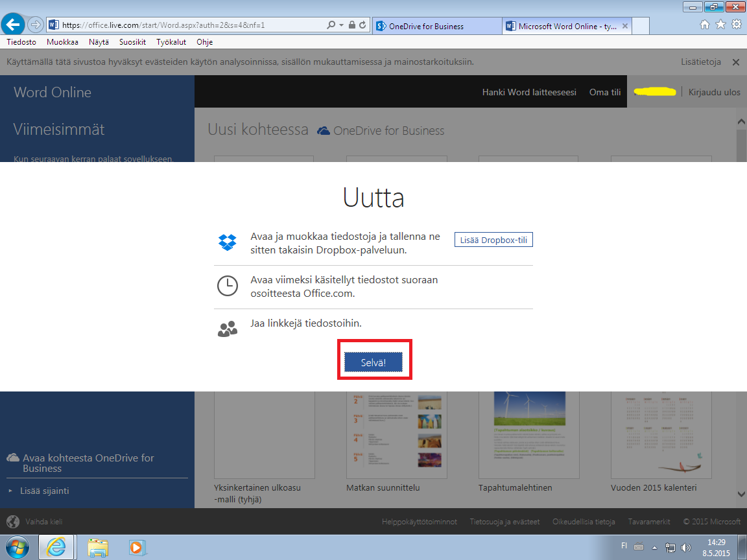Click Kirjaudu ulos to sign out
Screen dimensions: 747x560
tap(714, 92)
